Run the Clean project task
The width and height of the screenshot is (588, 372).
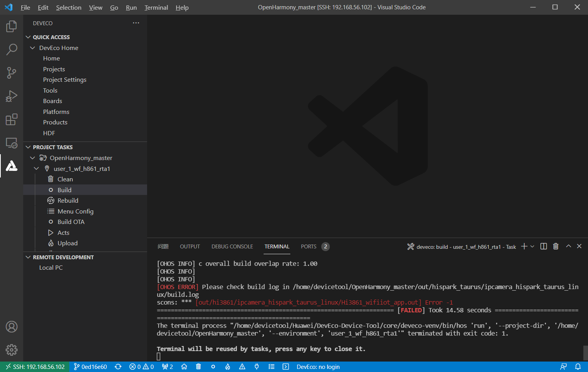pos(85,179)
